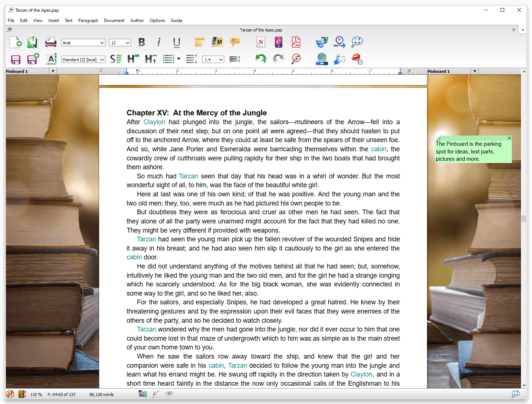The width and height of the screenshot is (532, 404).
Task: Click the text marker 'M' highlighter icon
Action: point(217,42)
